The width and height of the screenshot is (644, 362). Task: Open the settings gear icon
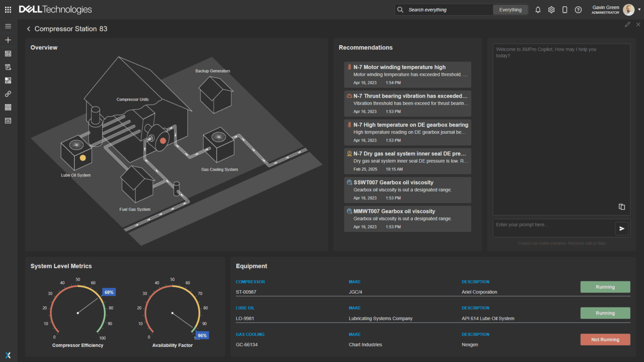point(551,10)
